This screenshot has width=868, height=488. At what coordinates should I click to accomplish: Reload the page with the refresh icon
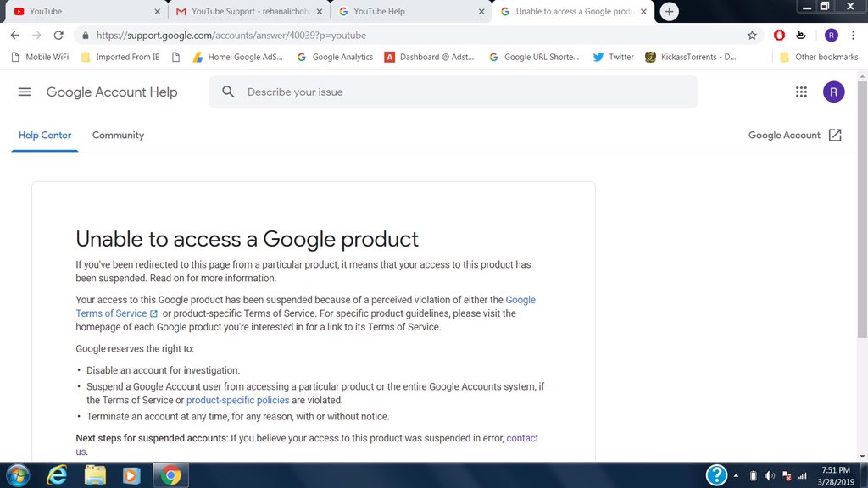coord(58,35)
